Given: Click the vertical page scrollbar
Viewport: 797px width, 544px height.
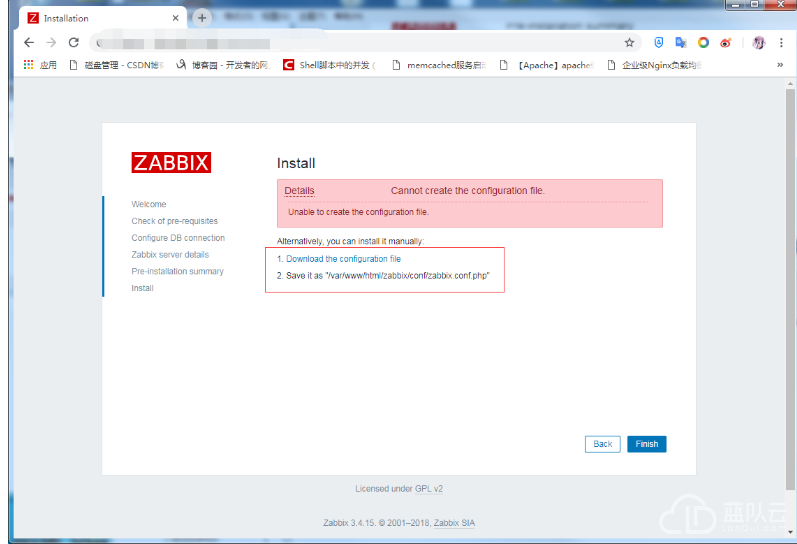Looking at the screenshot, I should coord(790,290).
